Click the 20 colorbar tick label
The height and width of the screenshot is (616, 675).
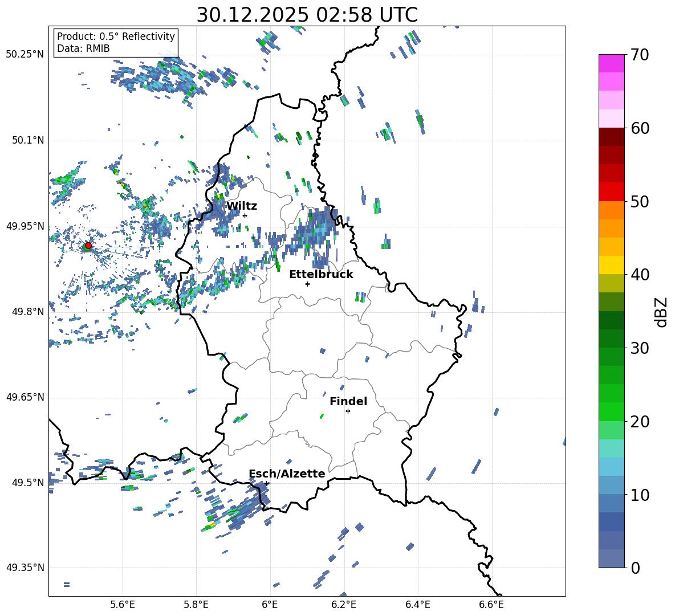pyautogui.click(x=640, y=421)
